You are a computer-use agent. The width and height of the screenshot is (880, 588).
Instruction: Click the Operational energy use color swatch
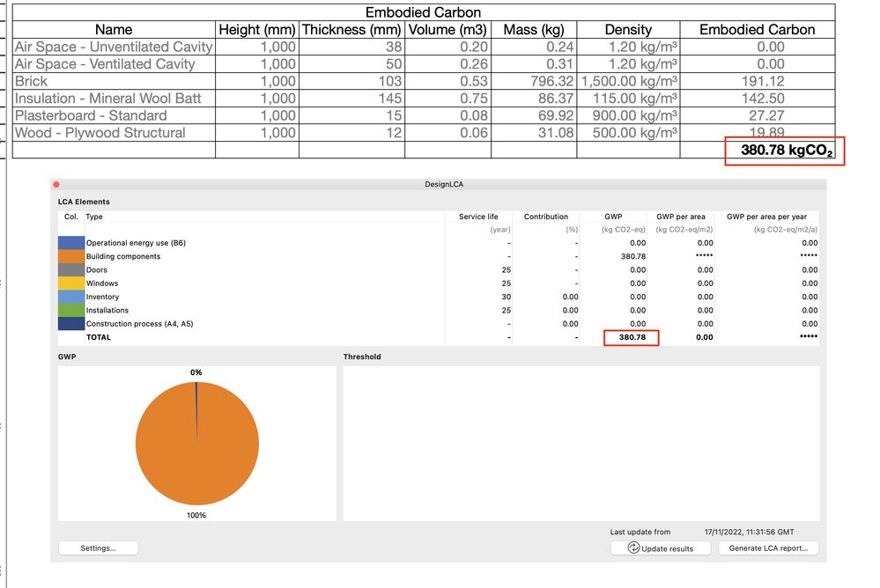click(x=70, y=243)
